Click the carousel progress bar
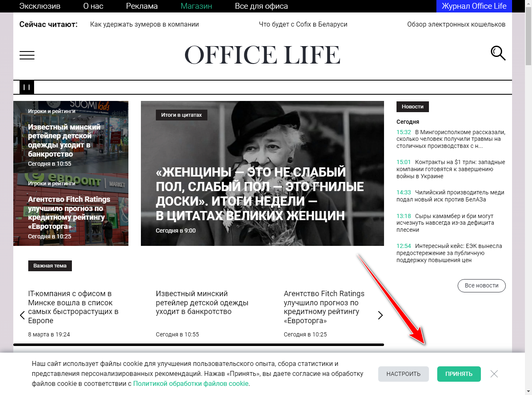The width and height of the screenshot is (532, 395). point(199,344)
